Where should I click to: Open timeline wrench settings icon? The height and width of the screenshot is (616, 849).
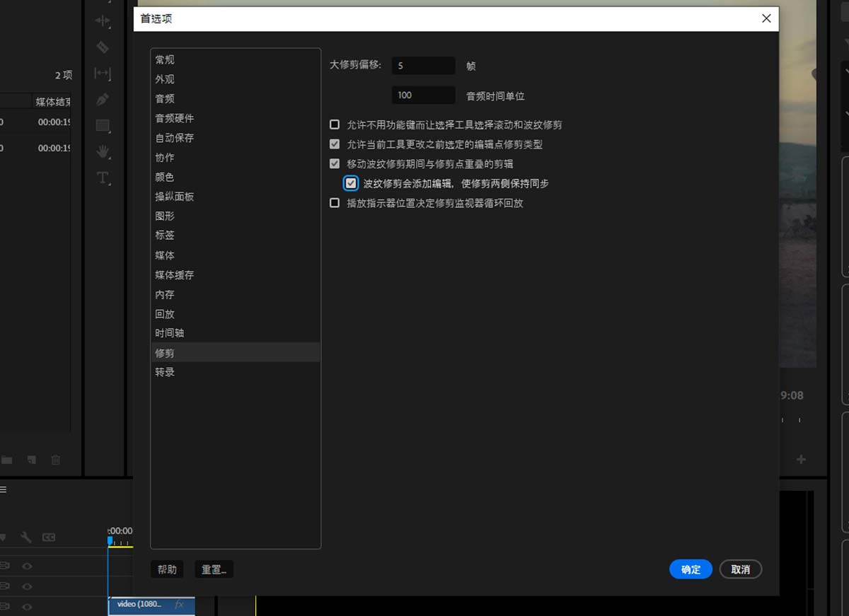[x=26, y=537]
